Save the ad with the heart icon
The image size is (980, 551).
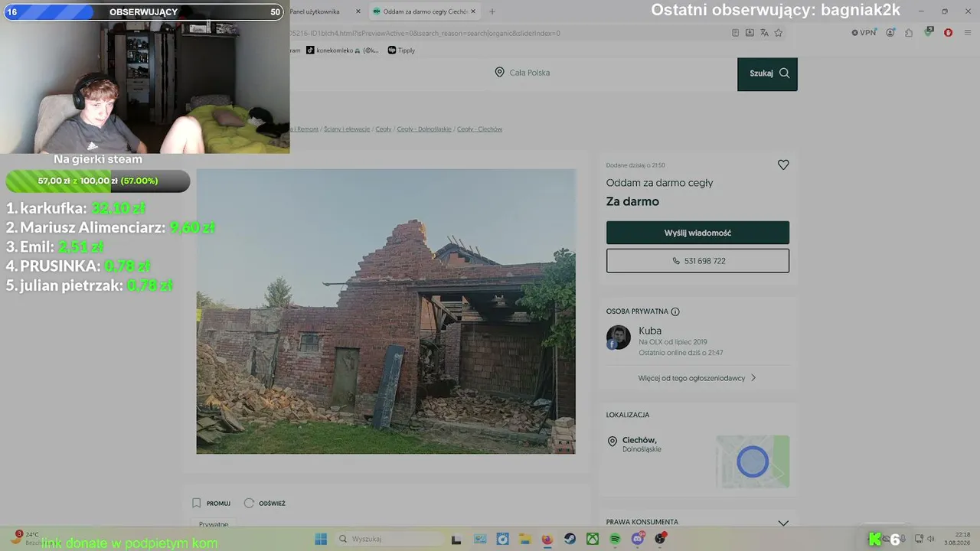click(x=783, y=165)
